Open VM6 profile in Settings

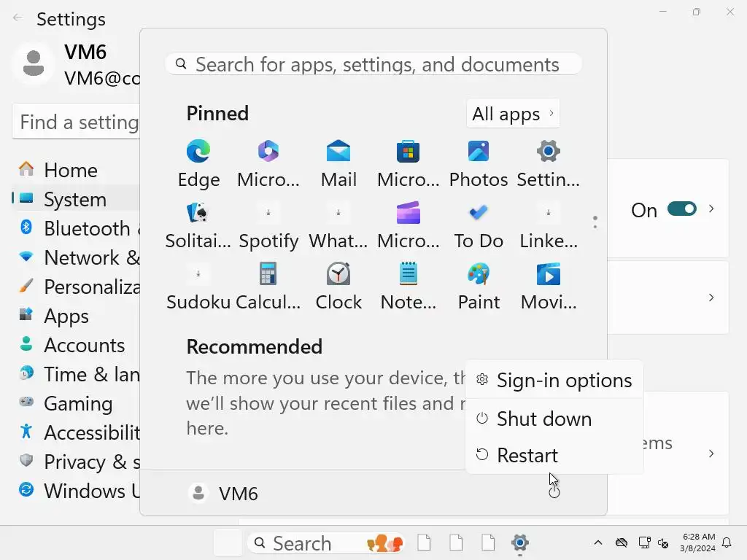(x=76, y=64)
